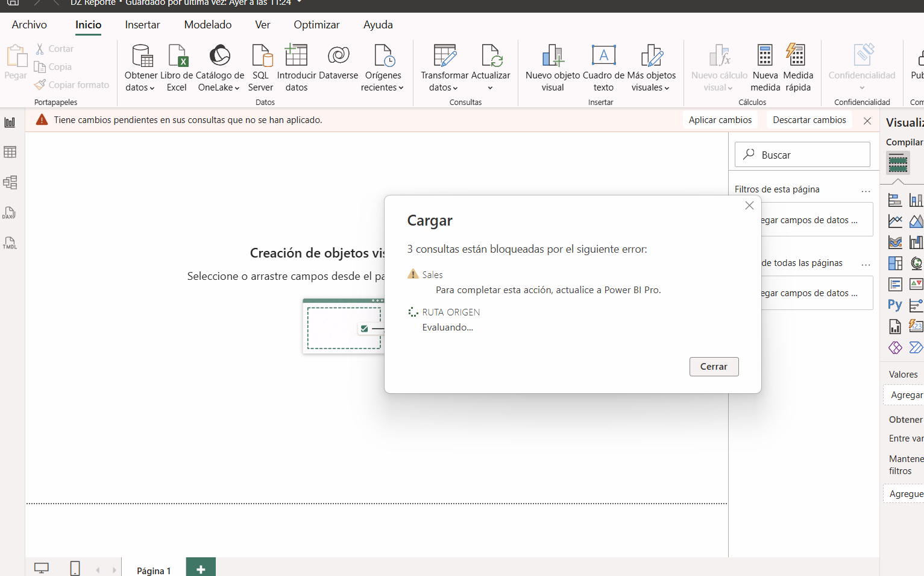Screen dimensions: 924x576
Task: Open the model view in left sidebar
Action: coord(10,182)
